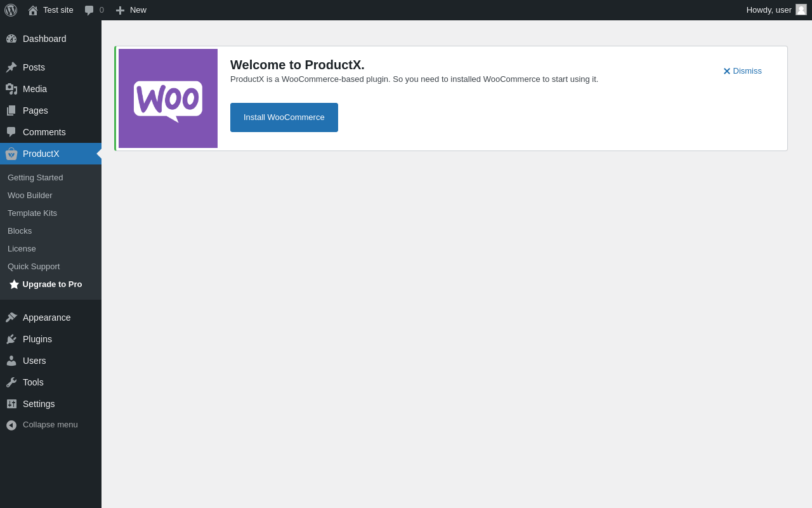Go to Template Kits submenu
The image size is (812, 508).
coord(51,213)
